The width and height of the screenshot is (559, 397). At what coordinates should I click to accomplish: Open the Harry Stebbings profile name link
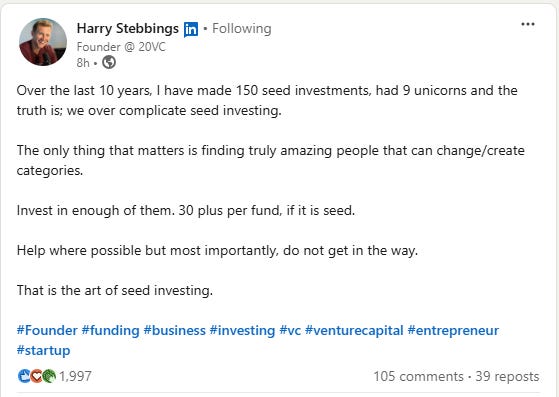(128, 29)
